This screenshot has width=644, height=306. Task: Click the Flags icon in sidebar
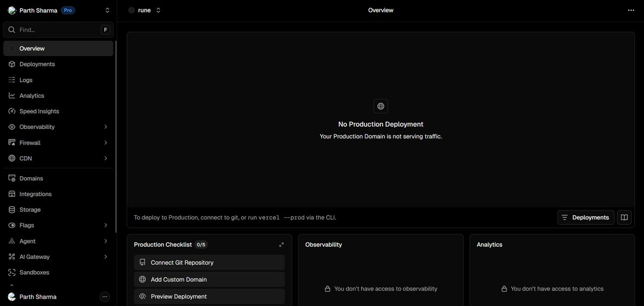pyautogui.click(x=12, y=225)
